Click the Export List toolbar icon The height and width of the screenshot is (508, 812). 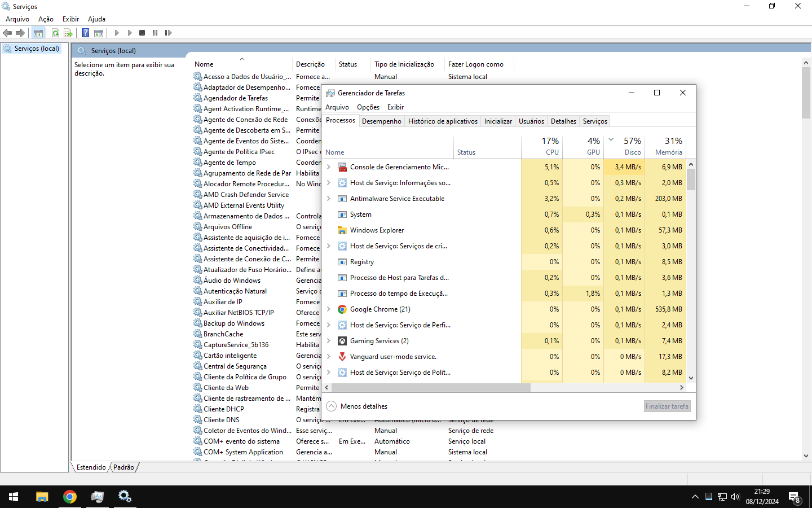point(68,33)
